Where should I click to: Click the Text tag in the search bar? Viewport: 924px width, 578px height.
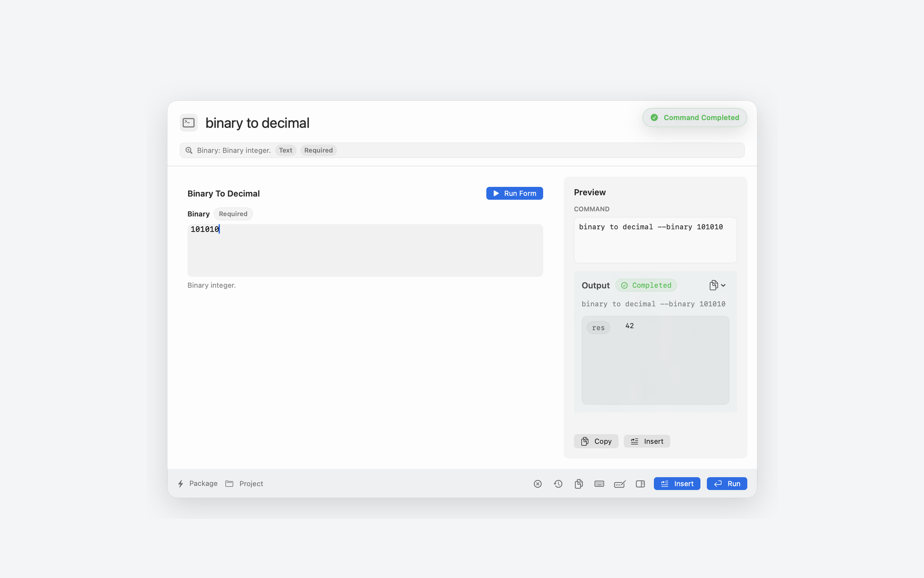(285, 150)
